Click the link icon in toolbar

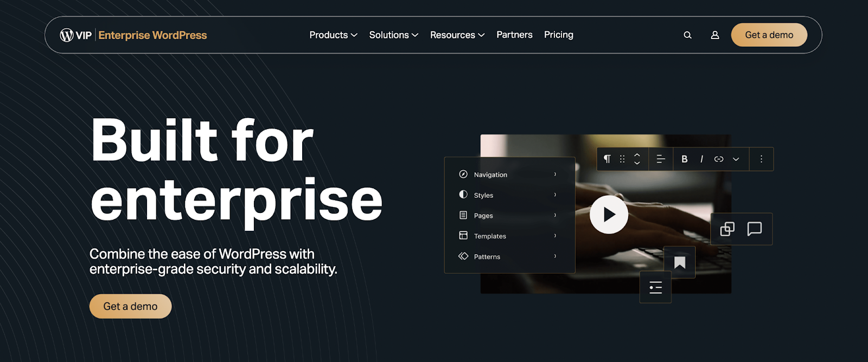(719, 159)
